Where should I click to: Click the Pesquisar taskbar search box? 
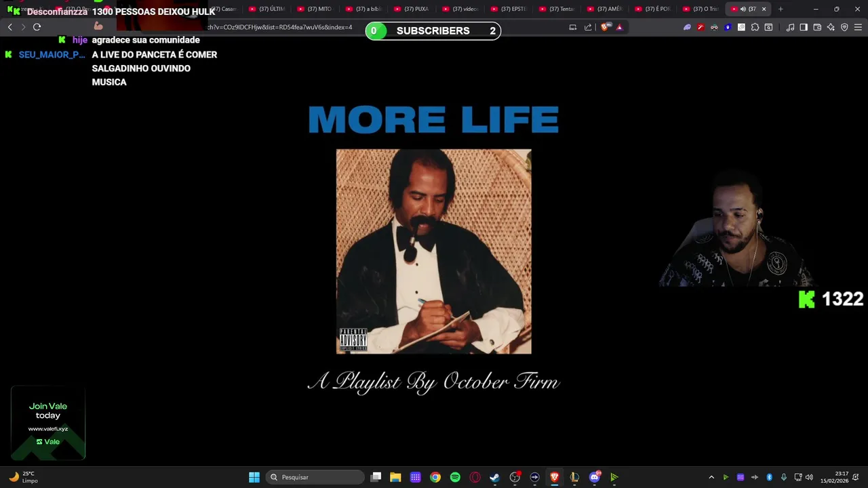[315, 477]
